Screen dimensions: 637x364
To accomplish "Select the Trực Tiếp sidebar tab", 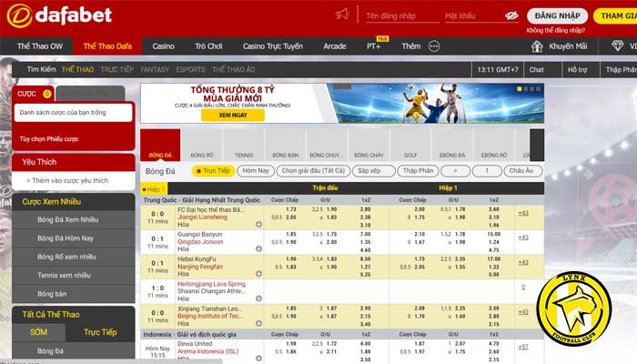I will click(100, 332).
